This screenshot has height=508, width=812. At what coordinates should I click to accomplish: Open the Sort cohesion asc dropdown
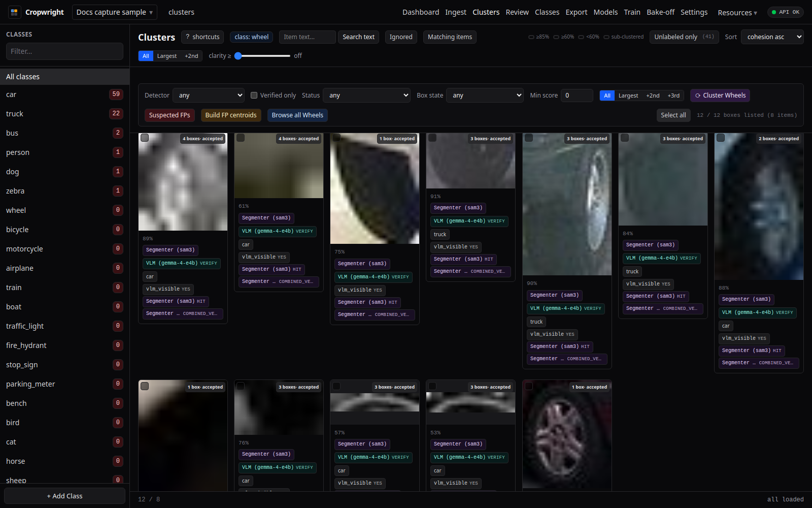772,37
